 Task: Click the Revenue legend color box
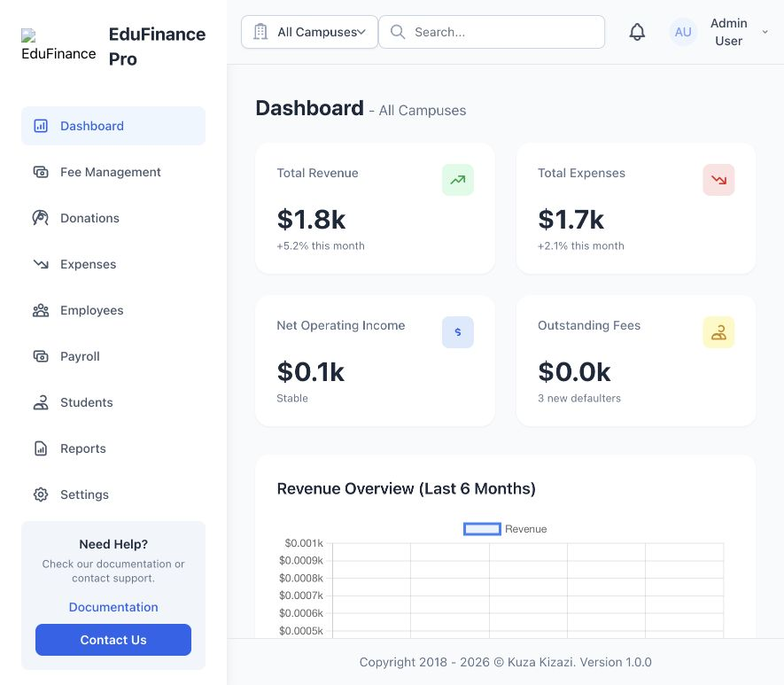tap(482, 529)
